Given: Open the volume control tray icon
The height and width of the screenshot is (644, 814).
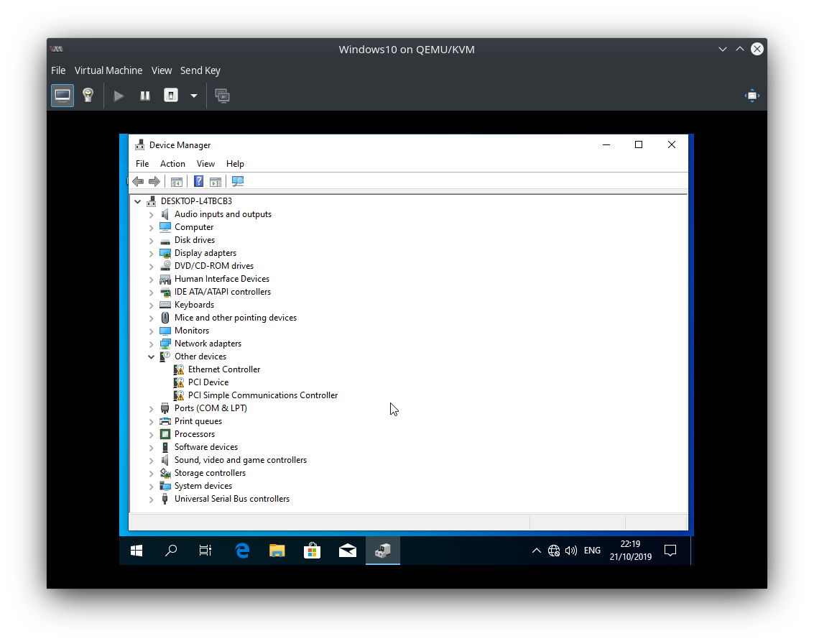Looking at the screenshot, I should 571,551.
